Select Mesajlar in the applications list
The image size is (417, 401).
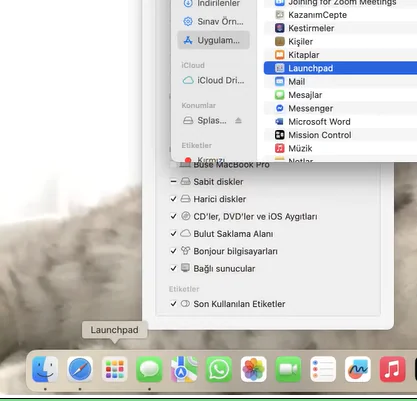(x=340, y=95)
